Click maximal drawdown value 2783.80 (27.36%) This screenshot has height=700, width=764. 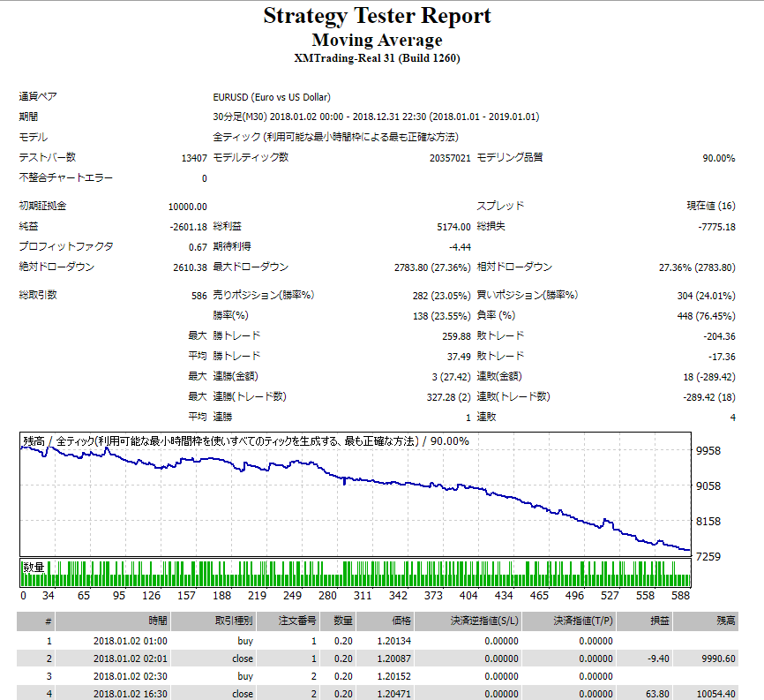click(432, 267)
